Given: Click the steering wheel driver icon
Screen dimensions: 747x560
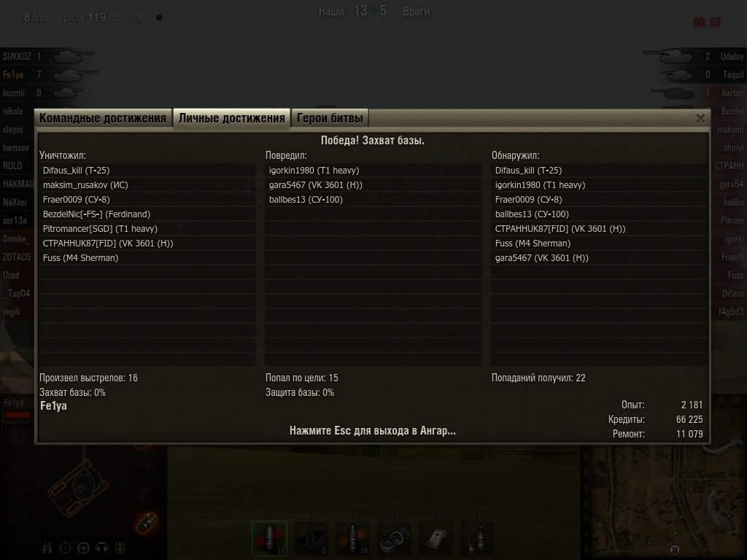Looking at the screenshot, I should coord(83,548).
